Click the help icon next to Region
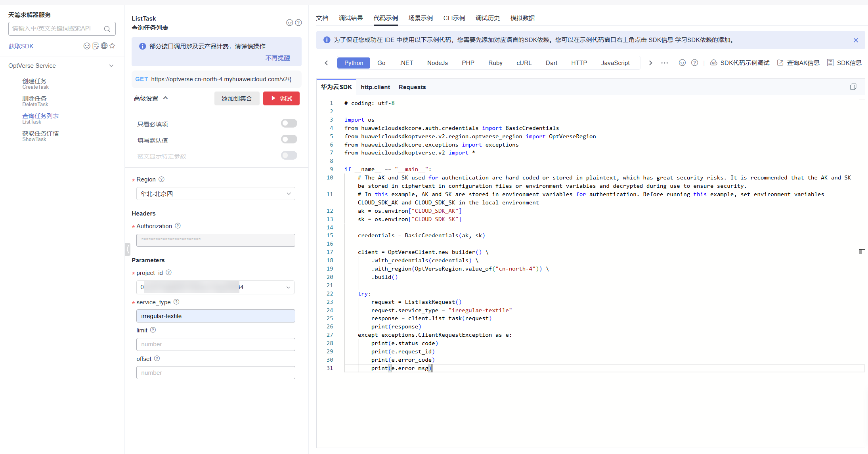The image size is (868, 454). [161, 179]
